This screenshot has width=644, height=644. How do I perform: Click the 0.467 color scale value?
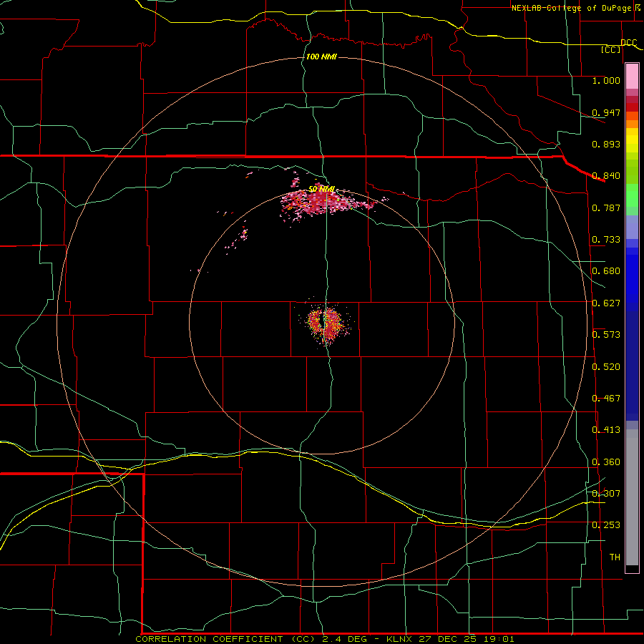pos(606,399)
